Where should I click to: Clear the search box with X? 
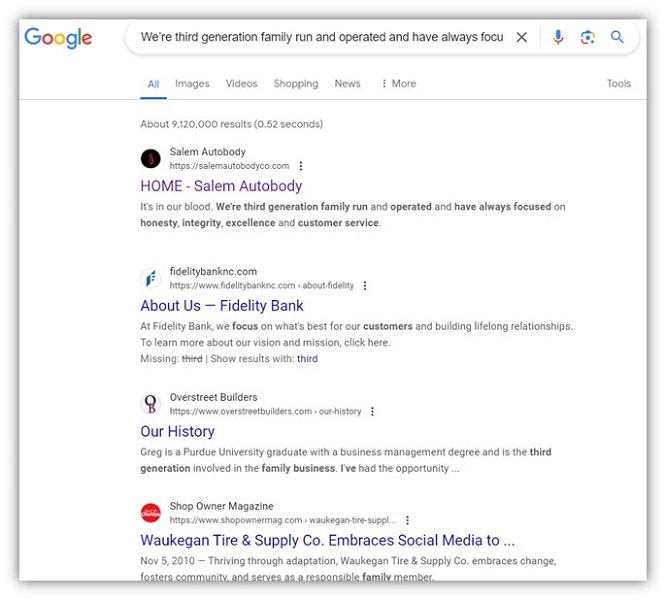click(x=522, y=38)
